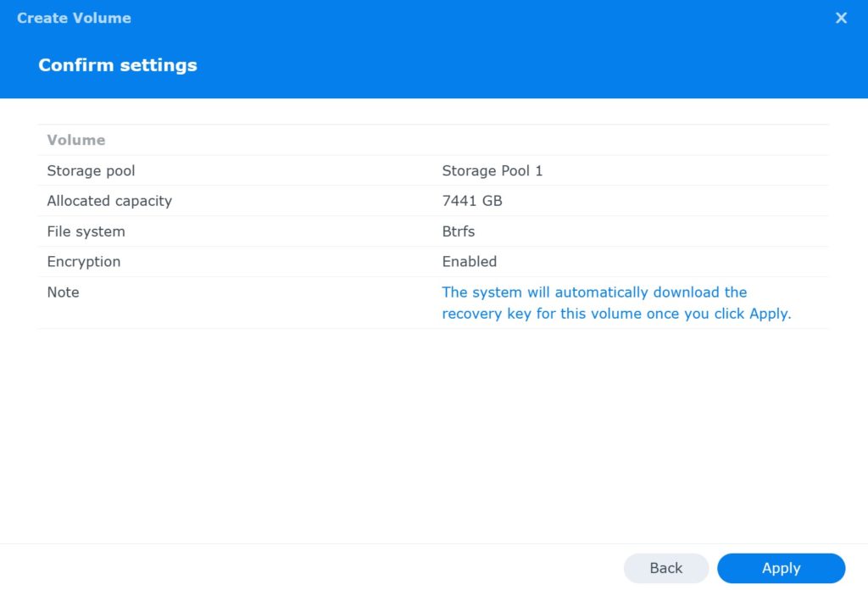Click Apply to create the volume
Viewport: 868px width, 590px height.
781,568
